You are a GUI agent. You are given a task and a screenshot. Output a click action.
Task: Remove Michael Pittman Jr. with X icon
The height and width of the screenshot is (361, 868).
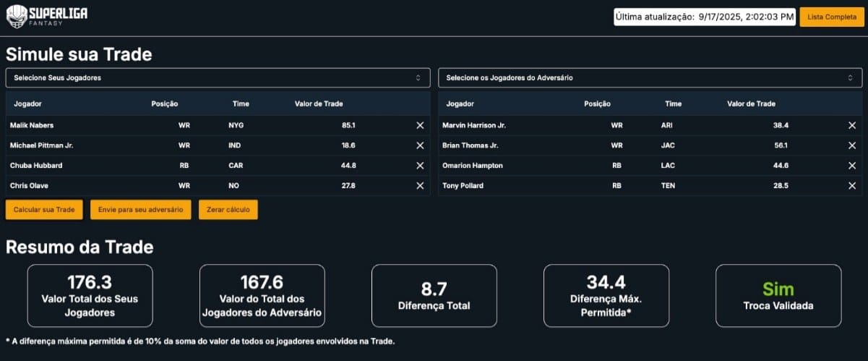pos(420,145)
